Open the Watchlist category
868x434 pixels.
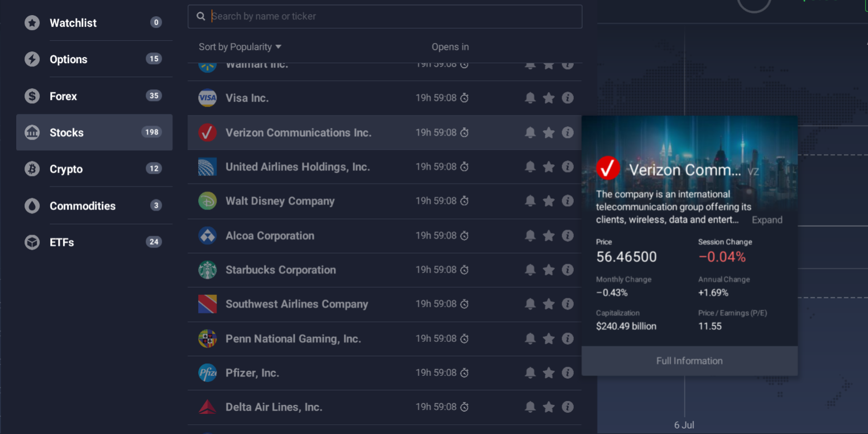(94, 23)
